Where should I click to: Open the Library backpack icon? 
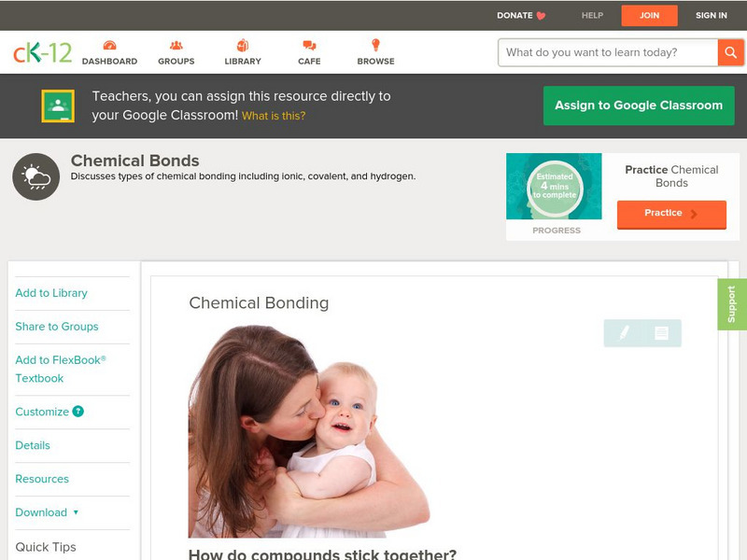(x=243, y=45)
